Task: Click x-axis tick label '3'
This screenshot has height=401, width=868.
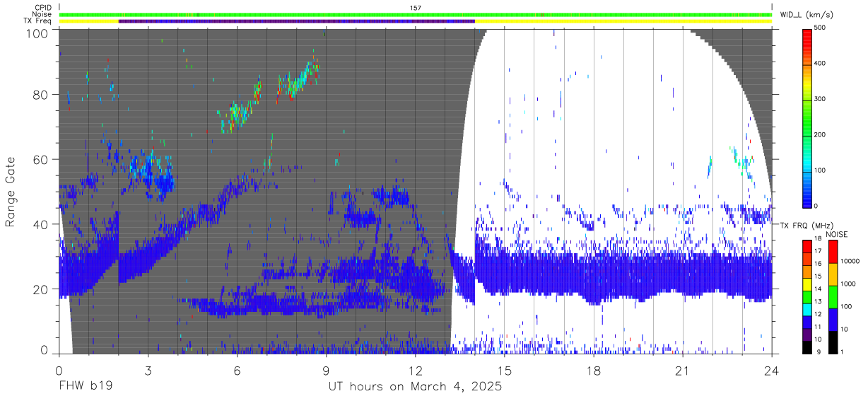Action: pyautogui.click(x=148, y=371)
